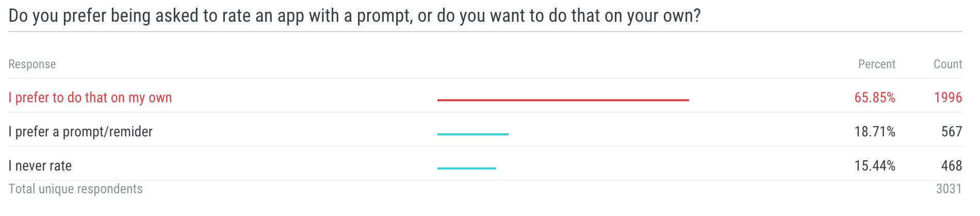Click the 567 count value

coord(952,132)
